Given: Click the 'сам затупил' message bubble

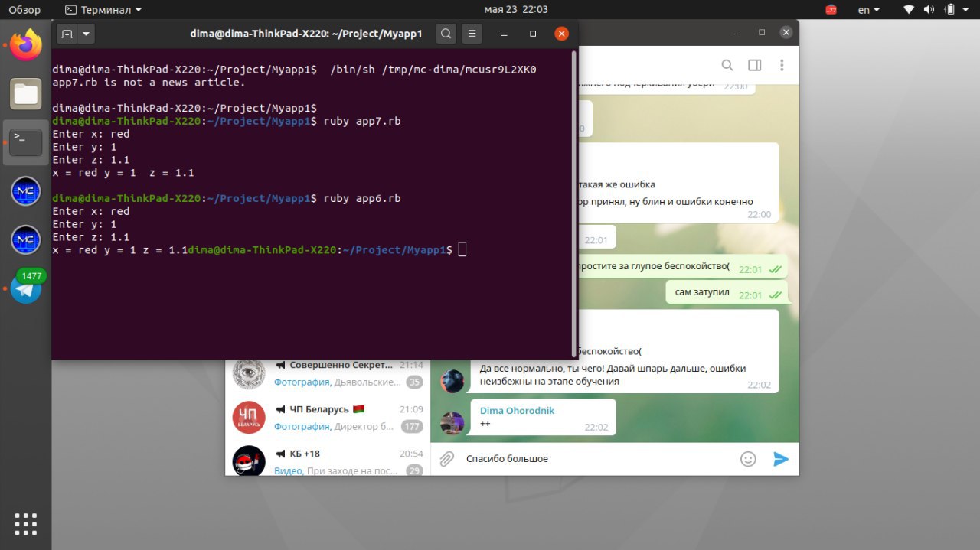Looking at the screenshot, I should pos(726,291).
